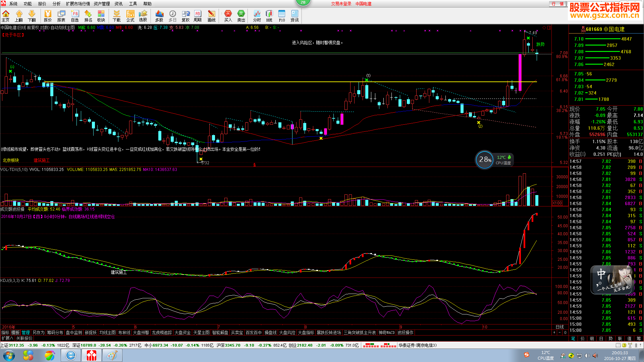Image resolution: width=644 pixels, height=362 pixels.
Task: Open 自选 F6 watchlist icon
Action: coord(75,16)
